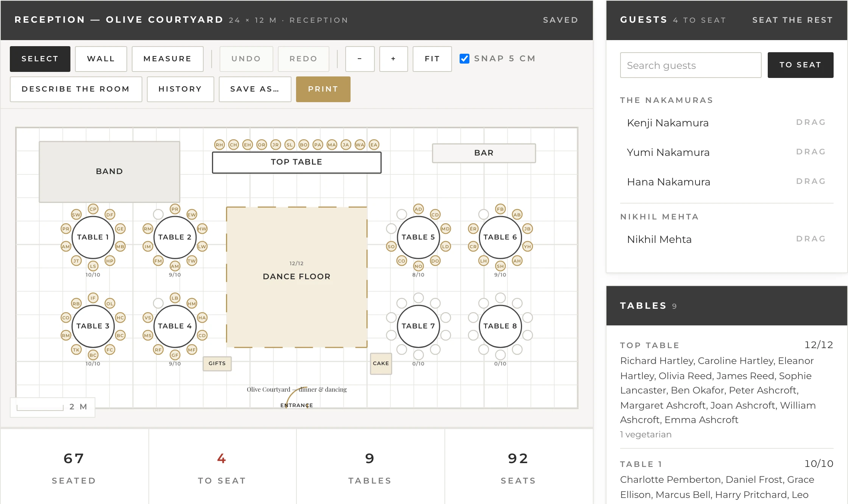
Task: Select empty round Table 7
Action: (418, 326)
